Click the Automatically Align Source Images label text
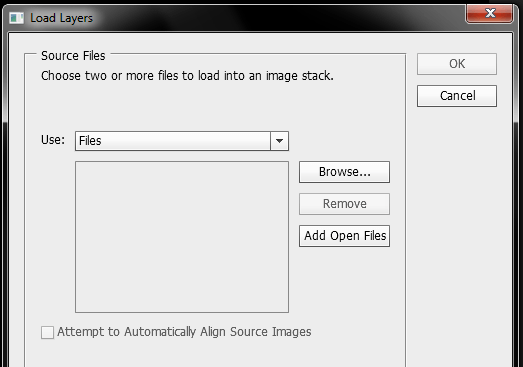 pyautogui.click(x=184, y=332)
